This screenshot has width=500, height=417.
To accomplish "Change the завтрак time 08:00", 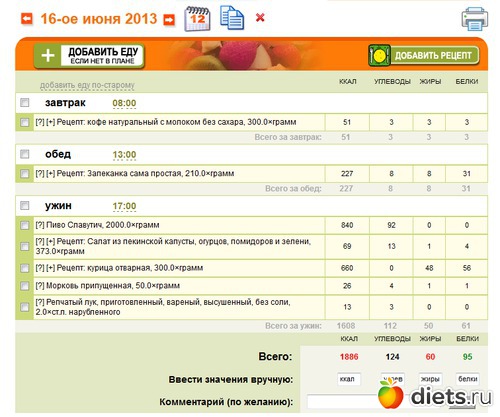I will point(124,103).
